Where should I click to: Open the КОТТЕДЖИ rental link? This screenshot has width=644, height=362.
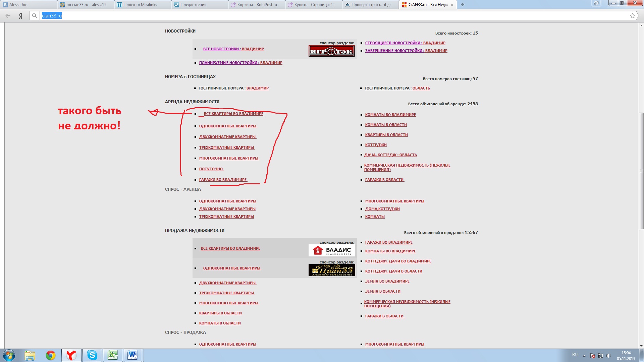[x=376, y=145]
